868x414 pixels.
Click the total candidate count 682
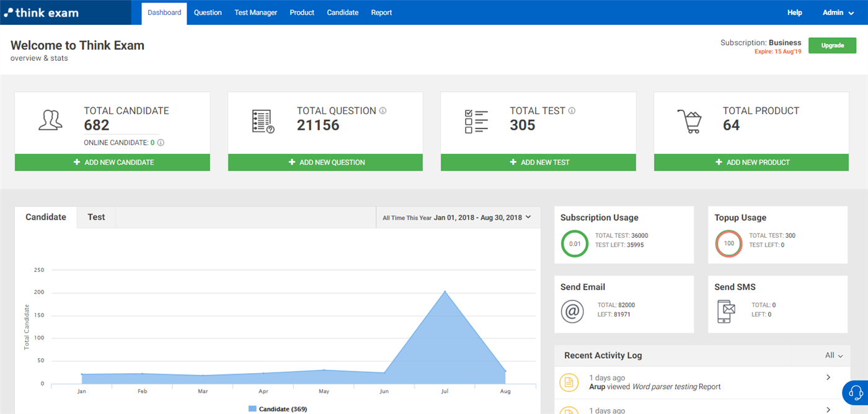[x=97, y=125]
